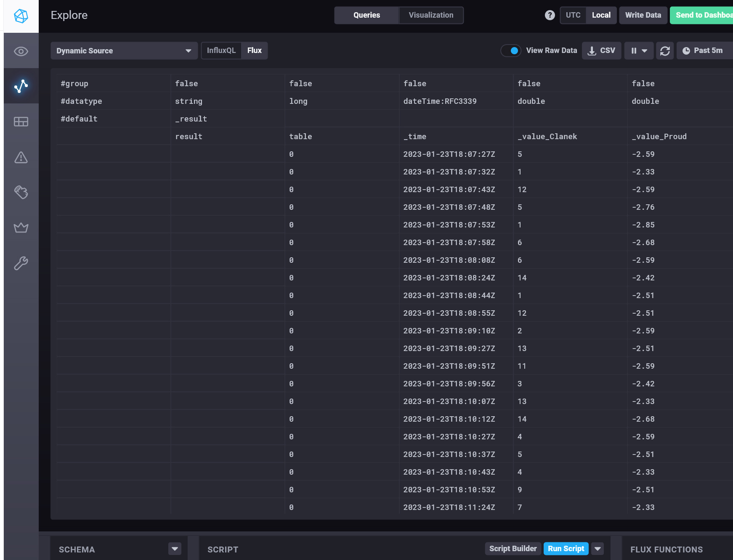Screen dimensions: 733x560
Task: Open the Configuration wrench icon
Action: pos(21,263)
